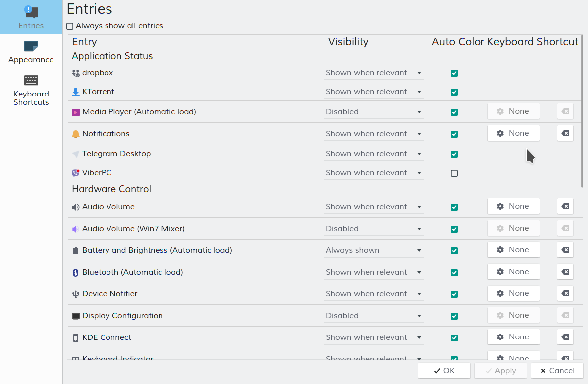
Task: Click the Cancel button
Action: point(557,371)
